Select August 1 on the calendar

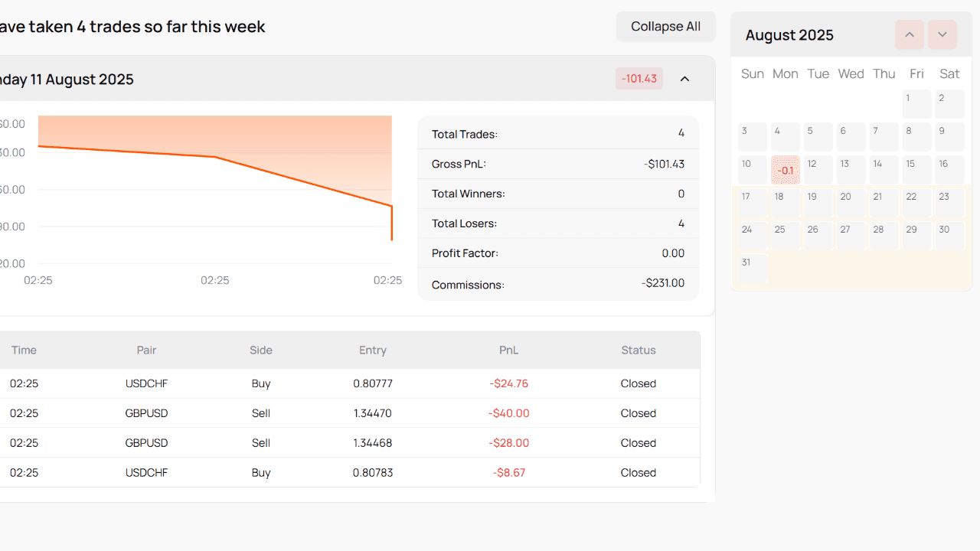pos(916,104)
